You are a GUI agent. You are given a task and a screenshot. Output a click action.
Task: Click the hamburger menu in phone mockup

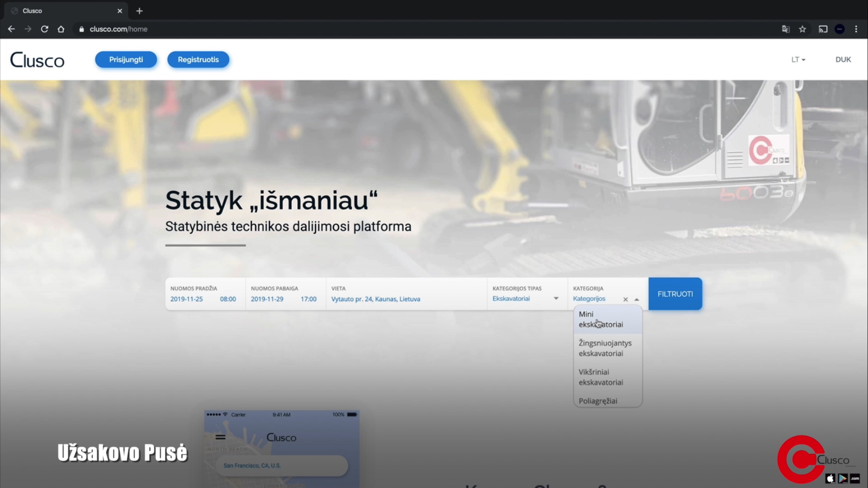pyautogui.click(x=220, y=437)
